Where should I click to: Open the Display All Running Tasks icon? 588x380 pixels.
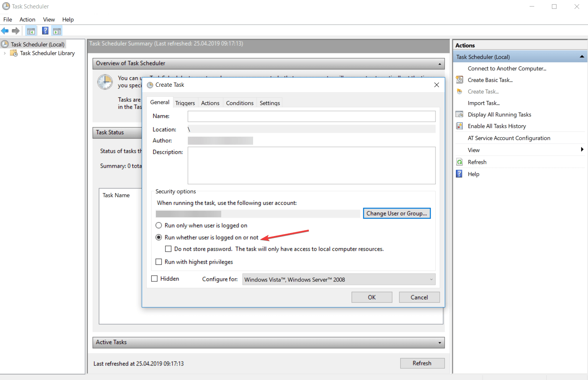click(x=459, y=114)
